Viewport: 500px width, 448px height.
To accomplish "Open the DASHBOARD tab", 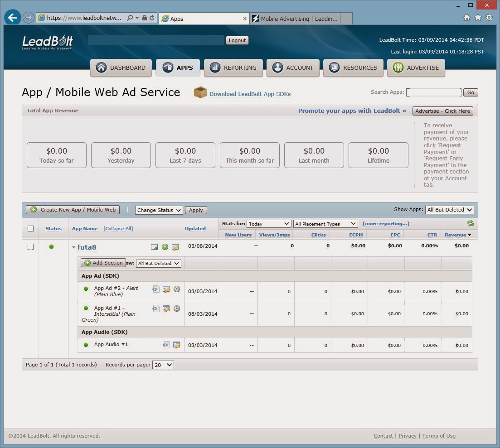I will click(121, 67).
